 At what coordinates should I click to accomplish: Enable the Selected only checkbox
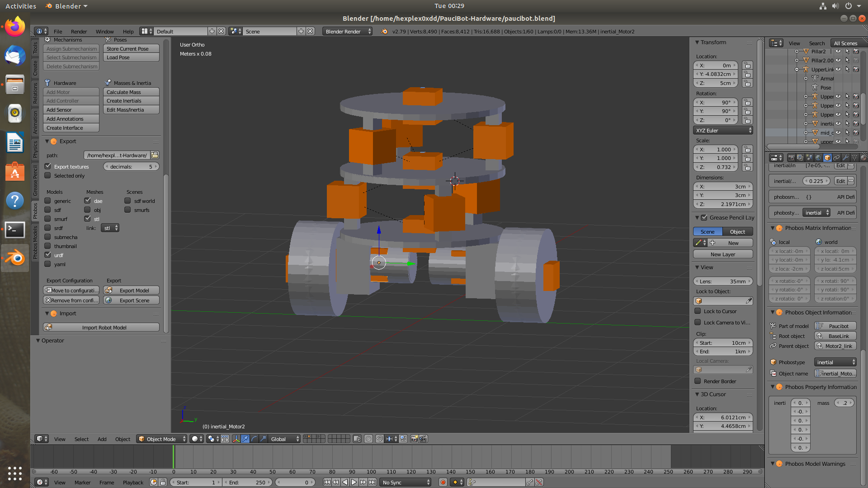tap(48, 176)
